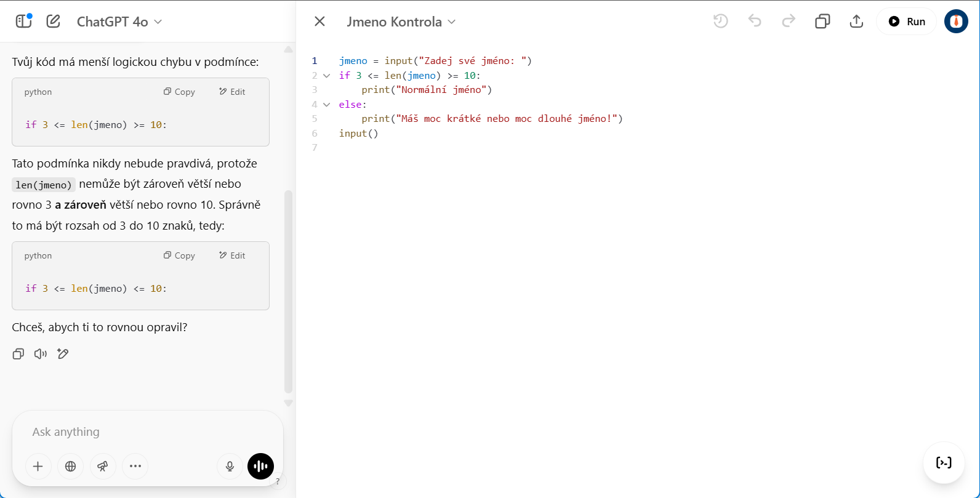Toggle the sidebar panel icon

click(23, 22)
